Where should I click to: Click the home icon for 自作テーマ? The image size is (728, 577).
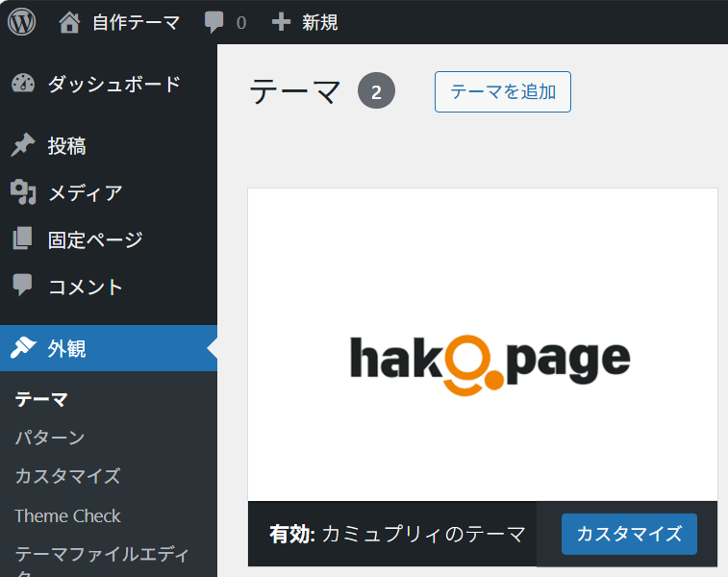69,22
